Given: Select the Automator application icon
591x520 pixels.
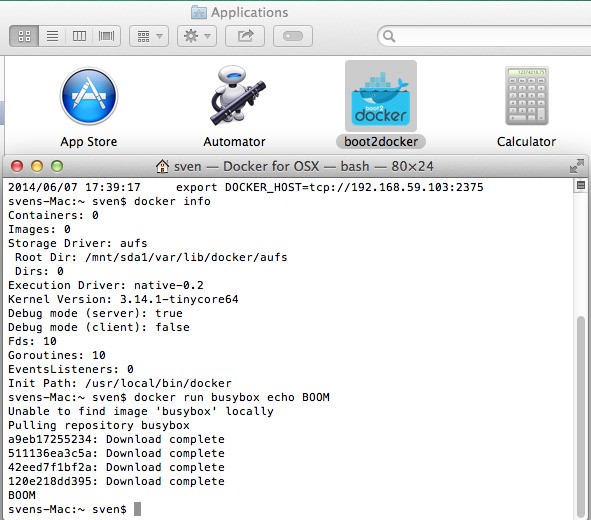Looking at the screenshot, I should point(237,95).
